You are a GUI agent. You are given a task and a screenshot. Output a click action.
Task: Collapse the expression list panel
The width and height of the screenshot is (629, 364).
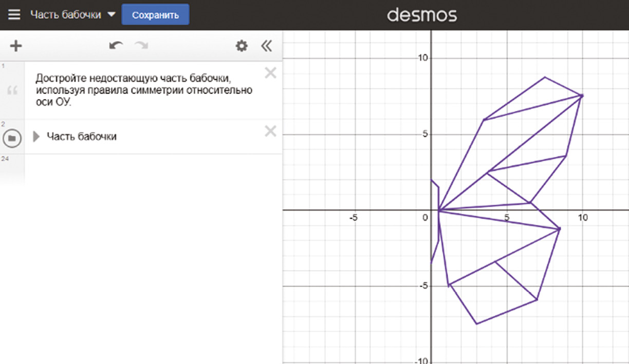[266, 46]
